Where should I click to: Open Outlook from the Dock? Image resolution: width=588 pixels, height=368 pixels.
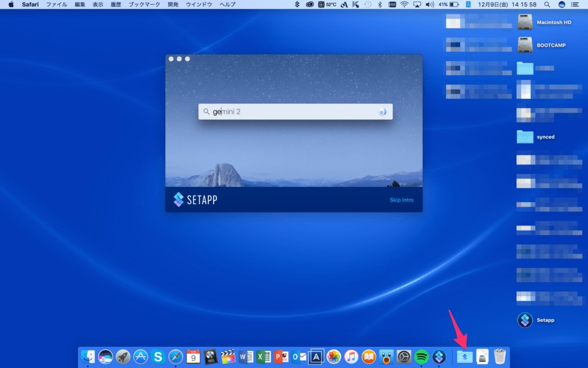(299, 356)
